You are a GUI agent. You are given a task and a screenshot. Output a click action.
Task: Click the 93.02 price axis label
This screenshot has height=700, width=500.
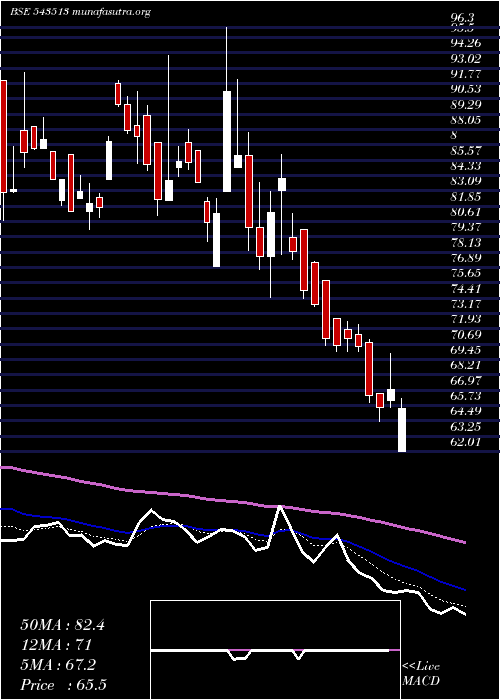(467, 58)
